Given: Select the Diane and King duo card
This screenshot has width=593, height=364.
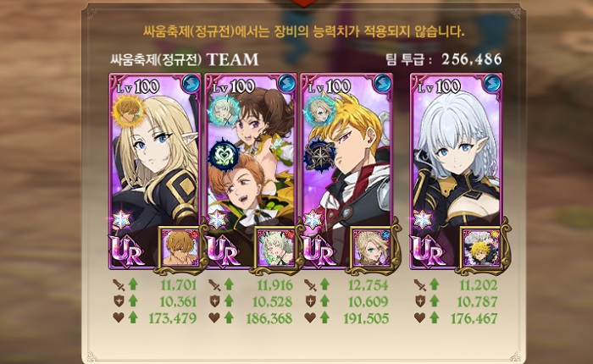Looking at the screenshot, I should pos(251,171).
